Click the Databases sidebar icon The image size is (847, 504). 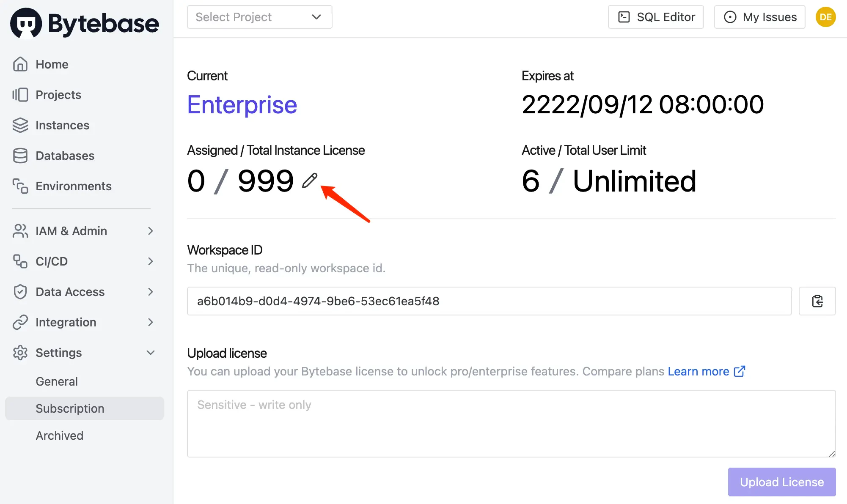click(x=20, y=156)
